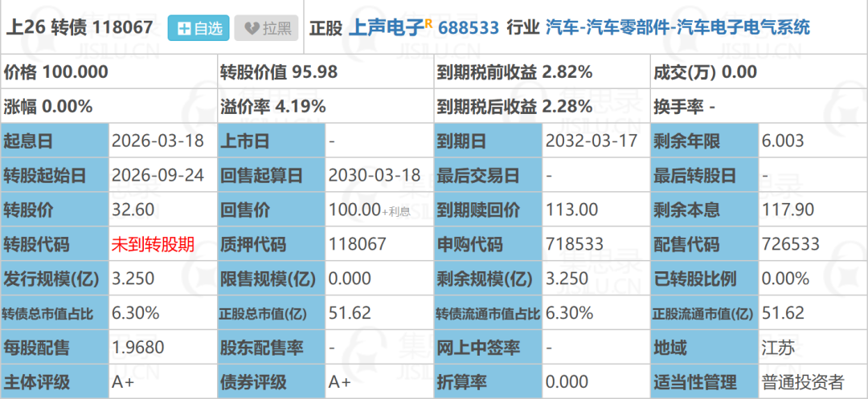Image resolution: width=868 pixels, height=399 pixels.
Task: Select 债券评级 value A+
Action: pos(340,382)
